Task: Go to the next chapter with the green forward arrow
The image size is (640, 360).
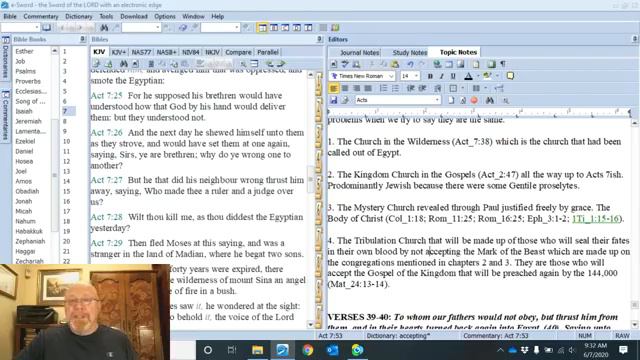Action: pyautogui.click(x=281, y=64)
